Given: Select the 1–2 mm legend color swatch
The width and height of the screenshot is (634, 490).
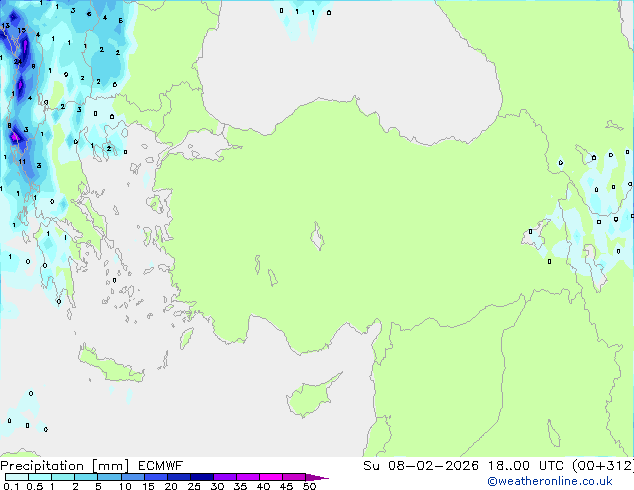Looking at the screenshot, I should [x=63, y=477].
